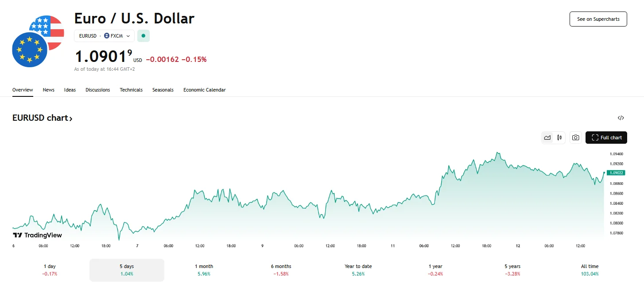Take a chart snapshot with camera icon
Viewport: 644px width, 291px height.
coord(575,138)
